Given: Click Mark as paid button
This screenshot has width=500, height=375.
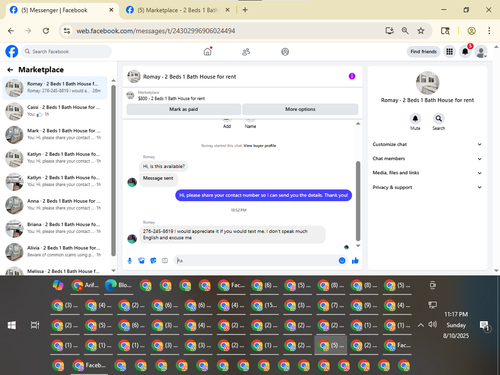Looking at the screenshot, I should coord(183,109).
